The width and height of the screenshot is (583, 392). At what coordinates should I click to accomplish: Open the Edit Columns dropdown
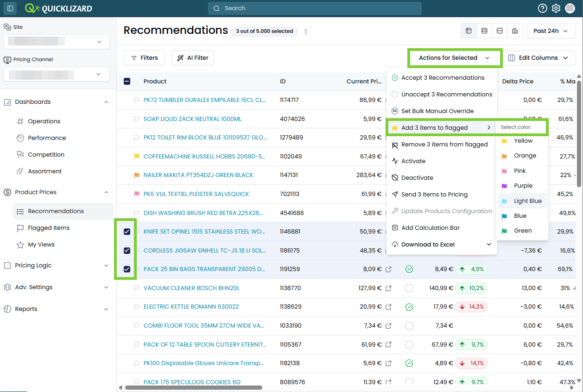pyautogui.click(x=539, y=58)
